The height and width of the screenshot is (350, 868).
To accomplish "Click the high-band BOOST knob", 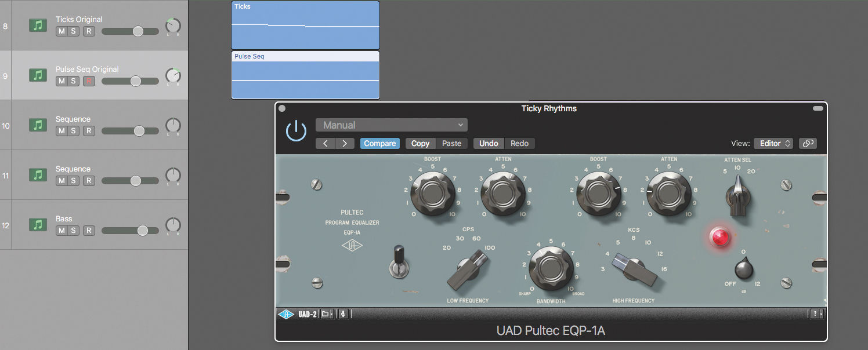I will click(x=598, y=194).
